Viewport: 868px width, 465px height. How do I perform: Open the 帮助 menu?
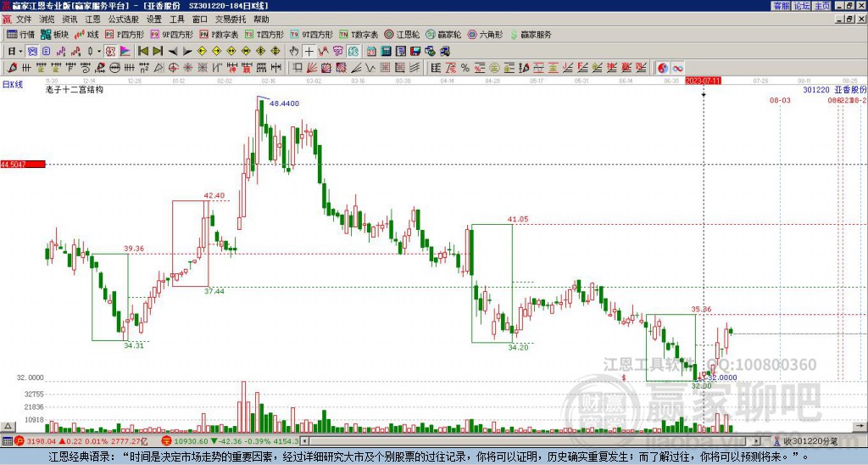pos(261,20)
